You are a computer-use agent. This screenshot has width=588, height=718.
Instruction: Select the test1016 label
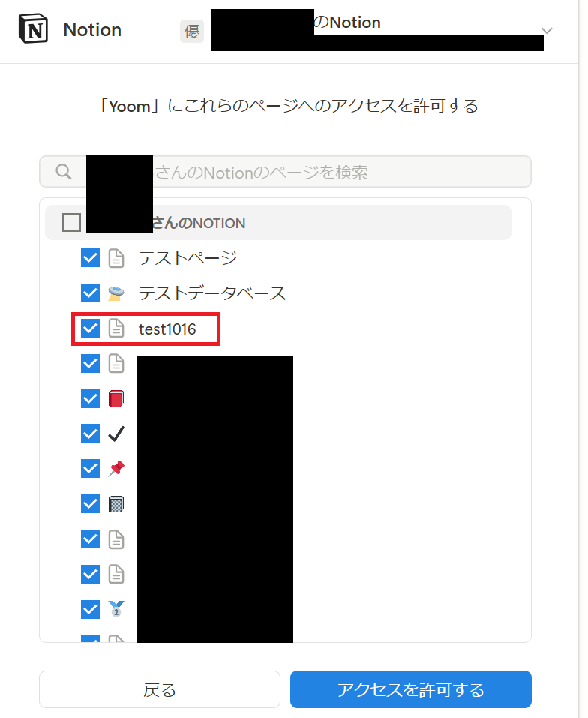click(x=167, y=329)
